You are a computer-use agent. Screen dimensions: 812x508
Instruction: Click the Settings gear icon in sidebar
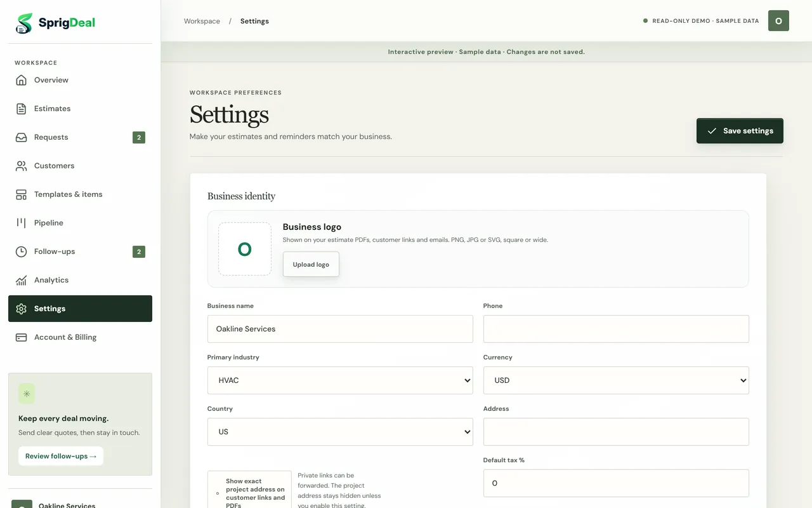22,309
